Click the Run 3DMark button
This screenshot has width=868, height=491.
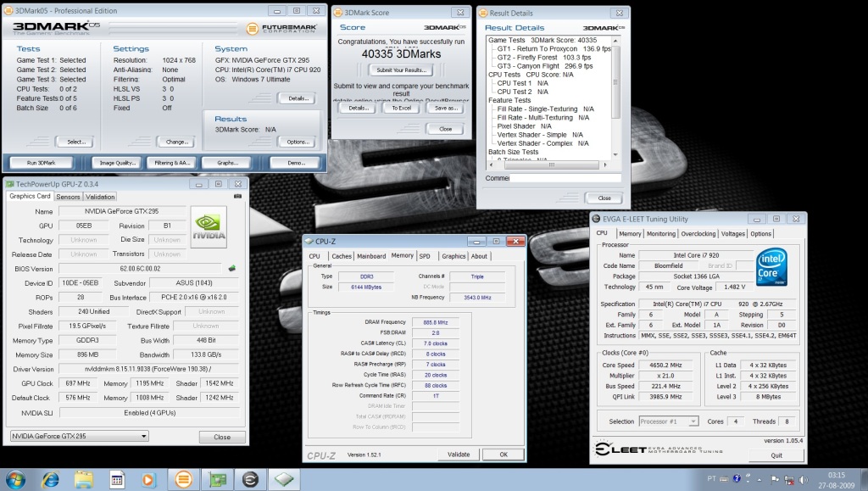point(42,163)
